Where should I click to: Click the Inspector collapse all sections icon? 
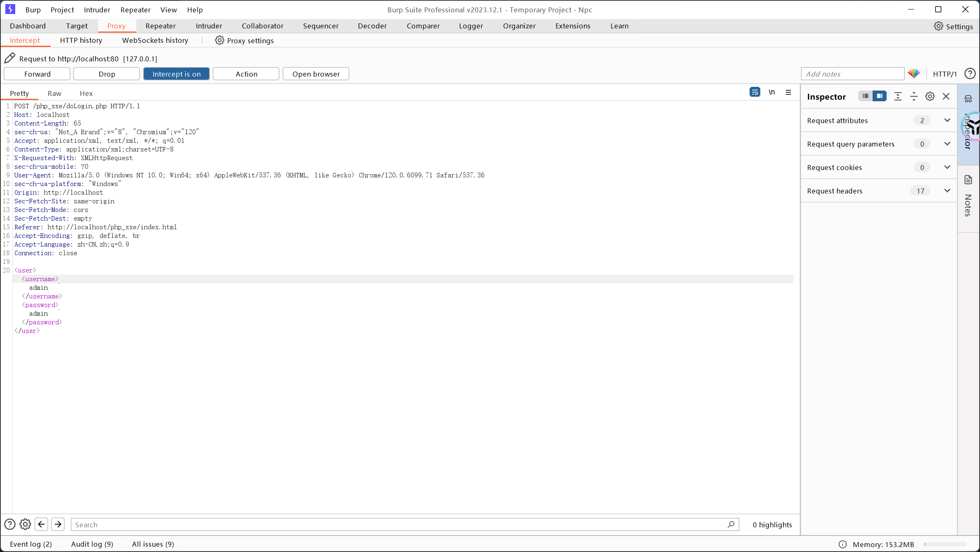coord(914,96)
